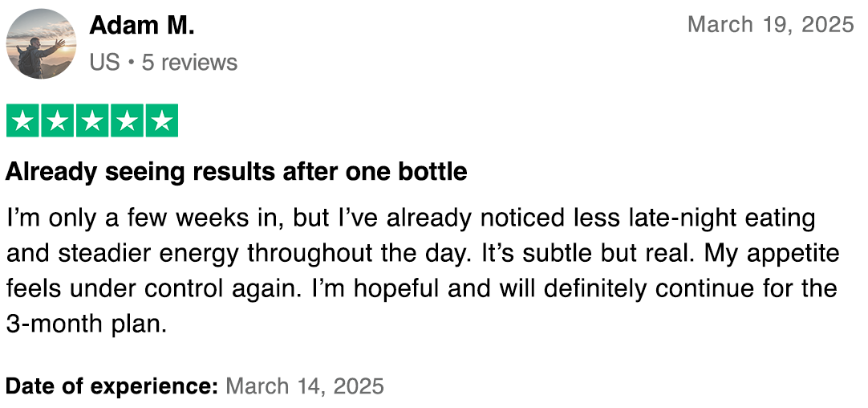Click the fourth green rating star
Viewport: 868px width, 408px height.
(x=127, y=121)
